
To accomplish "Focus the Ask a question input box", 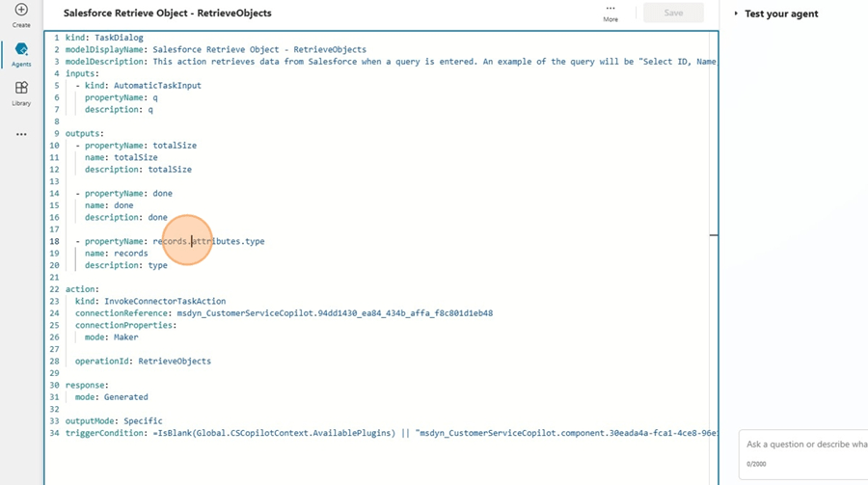I will [x=805, y=445].
